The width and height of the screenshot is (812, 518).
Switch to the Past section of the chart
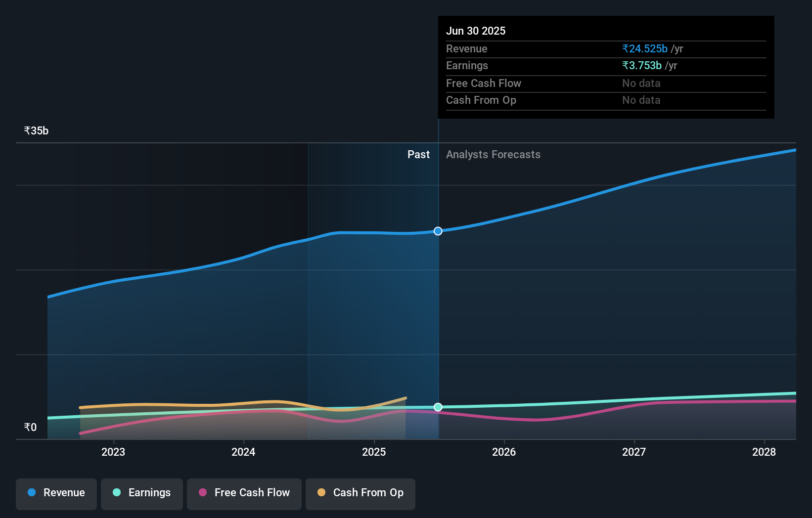pyautogui.click(x=418, y=154)
